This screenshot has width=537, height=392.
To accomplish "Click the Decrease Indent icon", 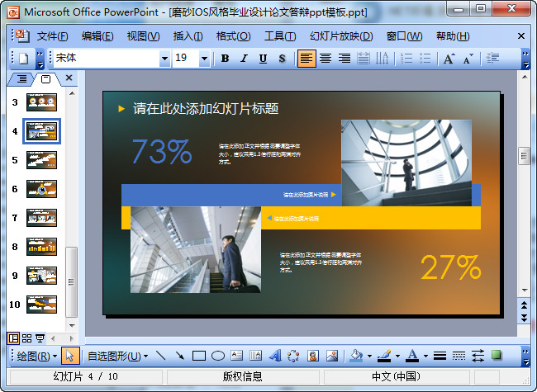I will pyautogui.click(x=492, y=59).
